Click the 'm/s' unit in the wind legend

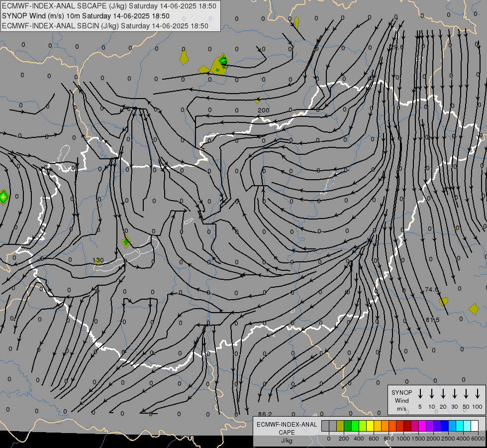point(401,409)
